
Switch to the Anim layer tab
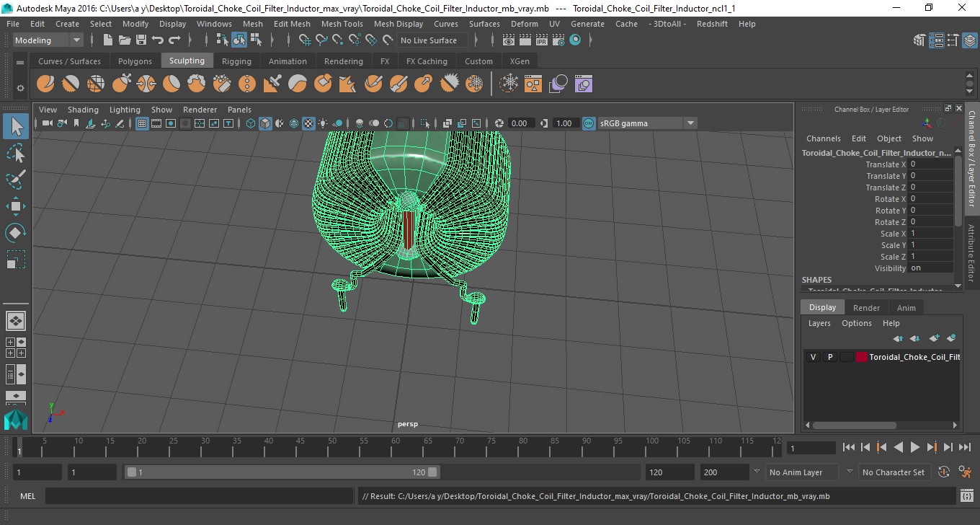[x=906, y=308]
